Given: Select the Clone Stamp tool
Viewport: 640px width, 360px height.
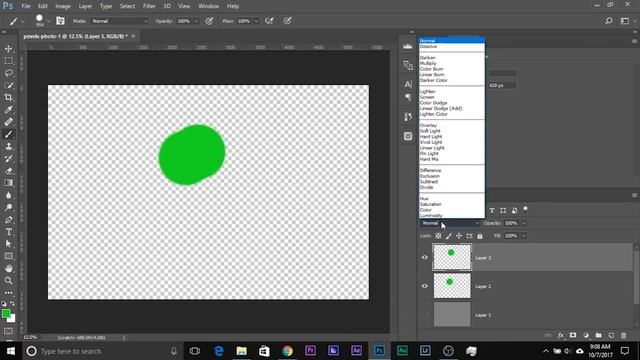Looking at the screenshot, I should tap(8, 146).
